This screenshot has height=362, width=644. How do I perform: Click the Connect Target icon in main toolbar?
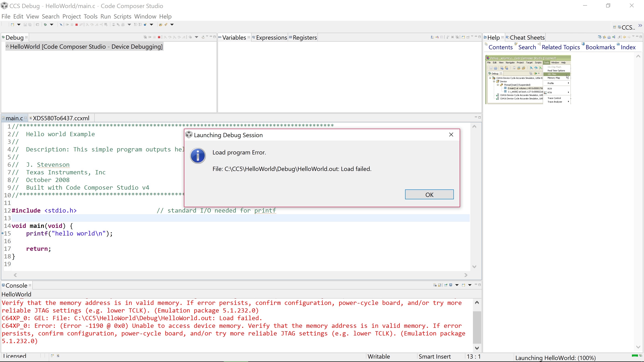point(114,25)
